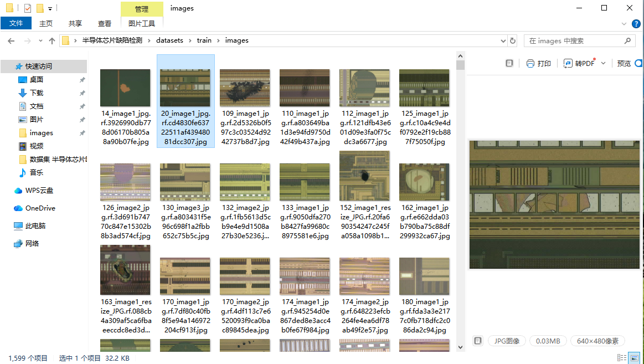Select thumbnail 126_image2_jpg.rf.3d691b747
This screenshot has width=644, height=364.
125,182
